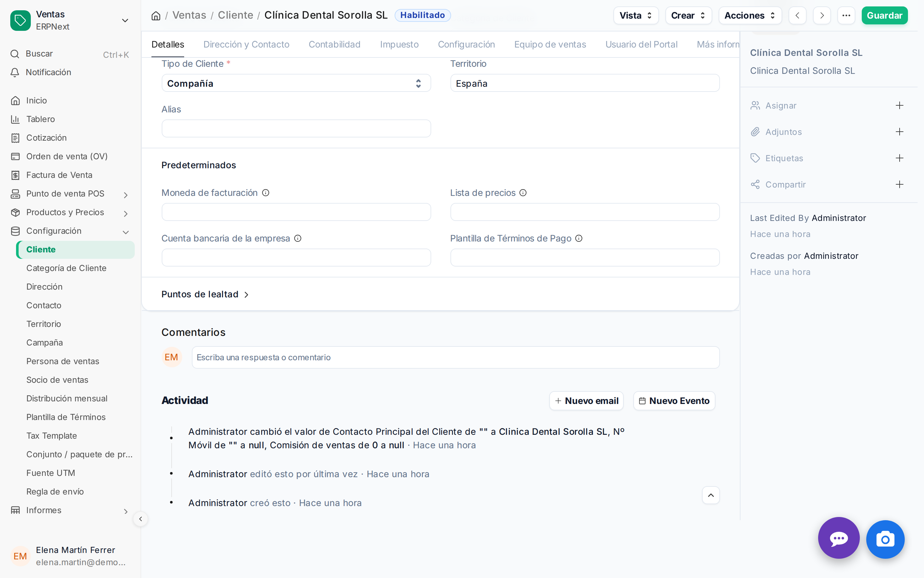Click the Guardar button

pyautogui.click(x=884, y=16)
